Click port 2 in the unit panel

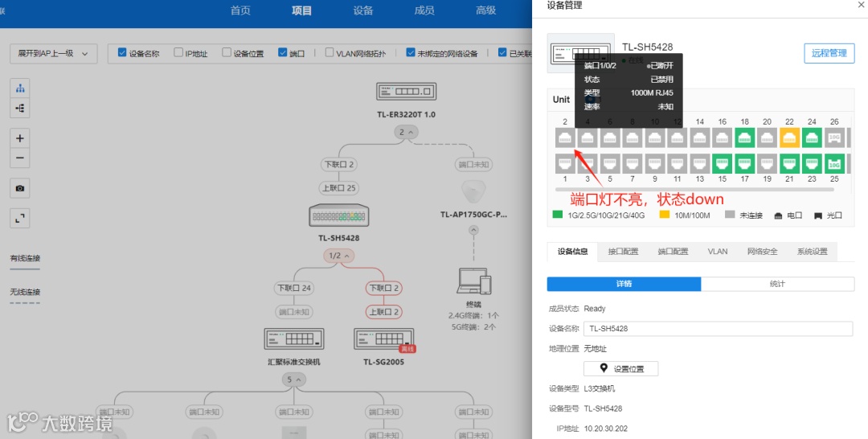pyautogui.click(x=565, y=137)
